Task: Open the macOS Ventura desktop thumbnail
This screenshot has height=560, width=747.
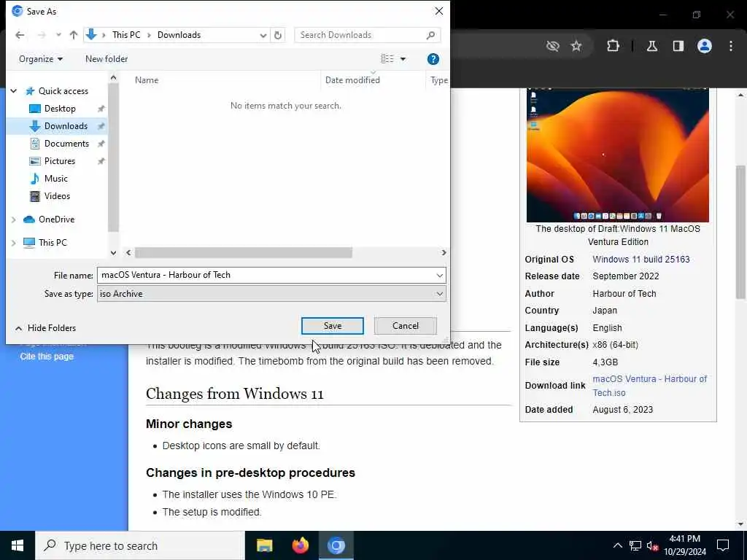Action: [617, 155]
